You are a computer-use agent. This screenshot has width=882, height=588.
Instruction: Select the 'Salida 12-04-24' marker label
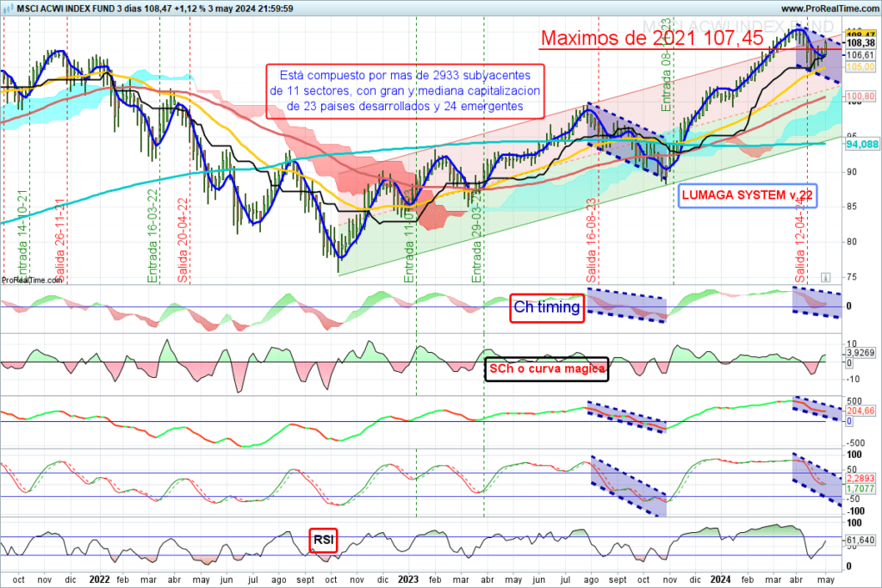(800, 240)
